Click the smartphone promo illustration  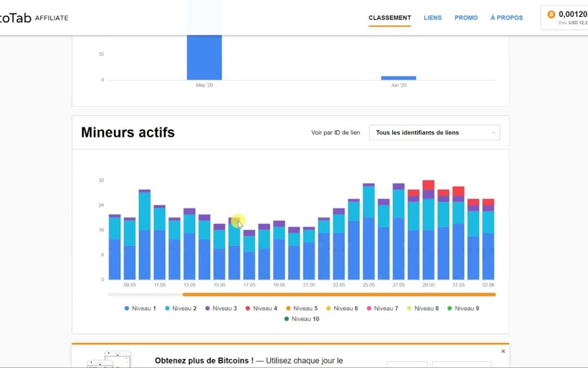click(109, 360)
